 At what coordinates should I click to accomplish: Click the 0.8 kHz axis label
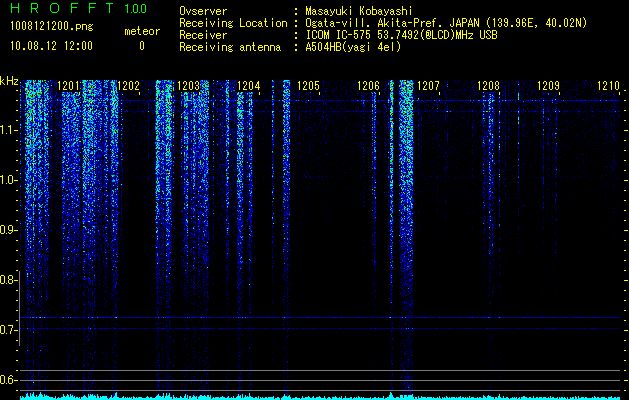pos(7,280)
